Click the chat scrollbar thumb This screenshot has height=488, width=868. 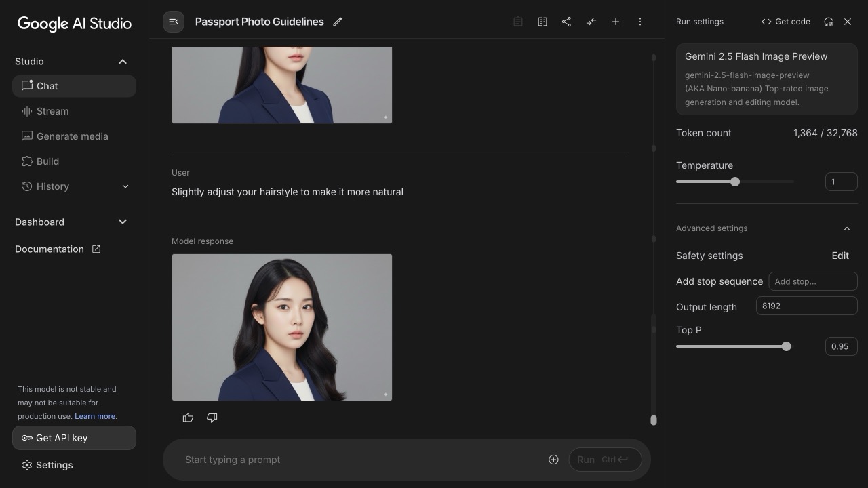654,420
